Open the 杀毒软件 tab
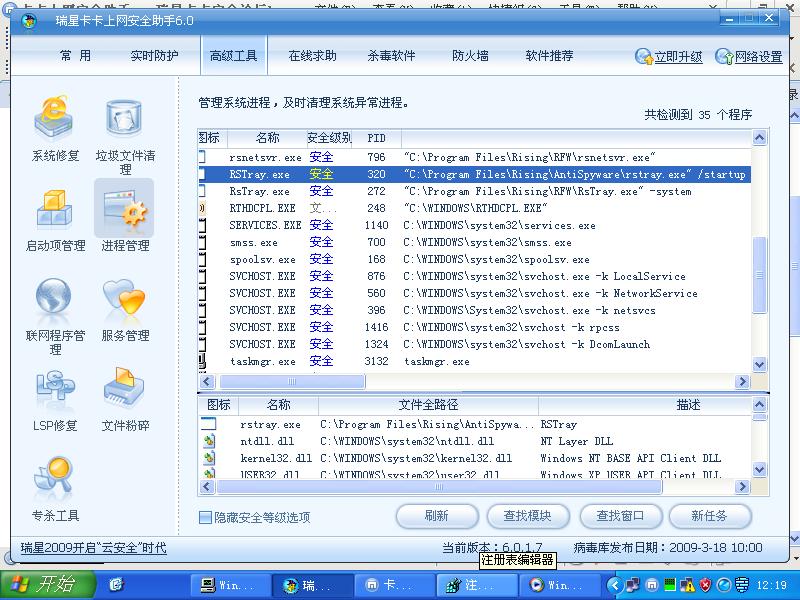 [x=391, y=56]
